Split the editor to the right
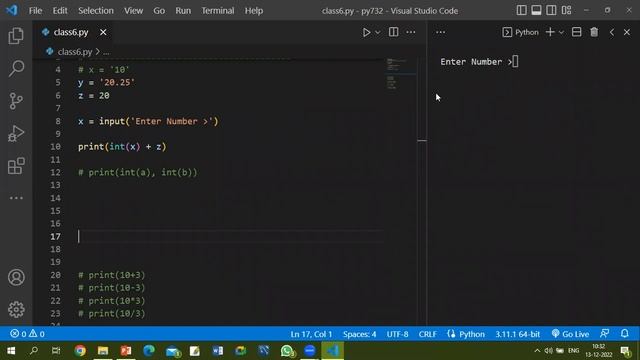Viewport: 640px width, 360px height. (393, 32)
